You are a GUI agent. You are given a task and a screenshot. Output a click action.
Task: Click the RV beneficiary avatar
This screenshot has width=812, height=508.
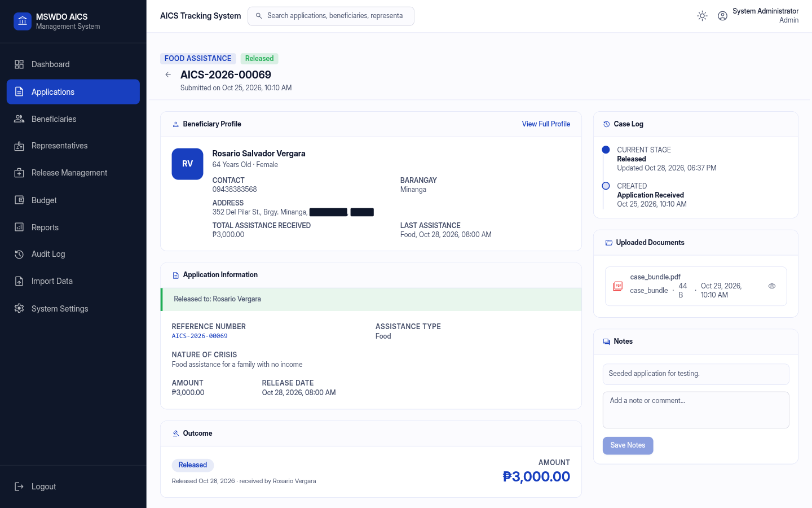click(x=188, y=164)
